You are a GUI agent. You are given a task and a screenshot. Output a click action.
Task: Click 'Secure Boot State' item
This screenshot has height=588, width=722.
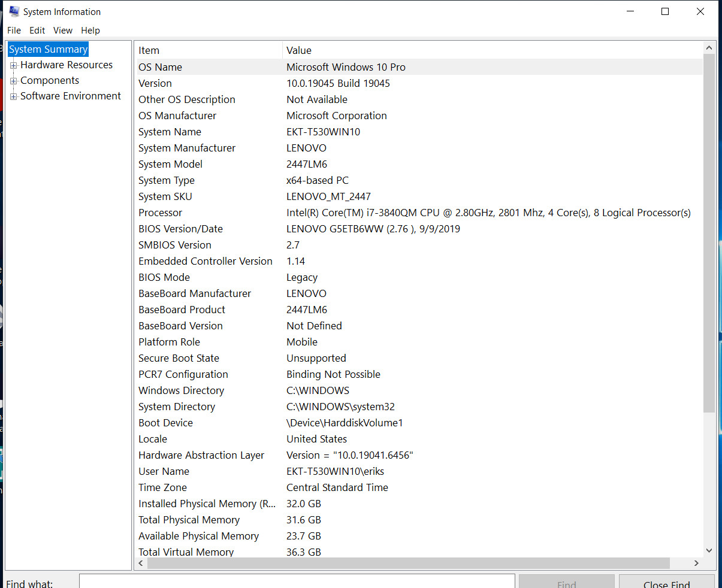click(x=179, y=358)
